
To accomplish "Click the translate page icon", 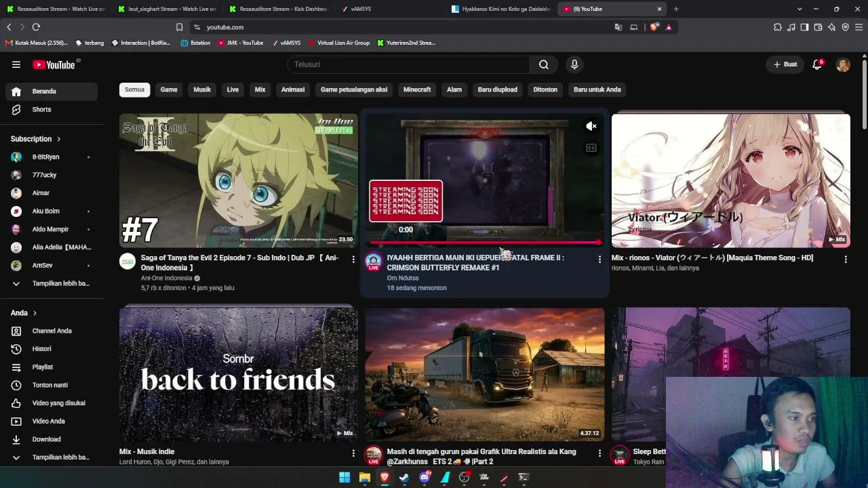I will (x=618, y=27).
